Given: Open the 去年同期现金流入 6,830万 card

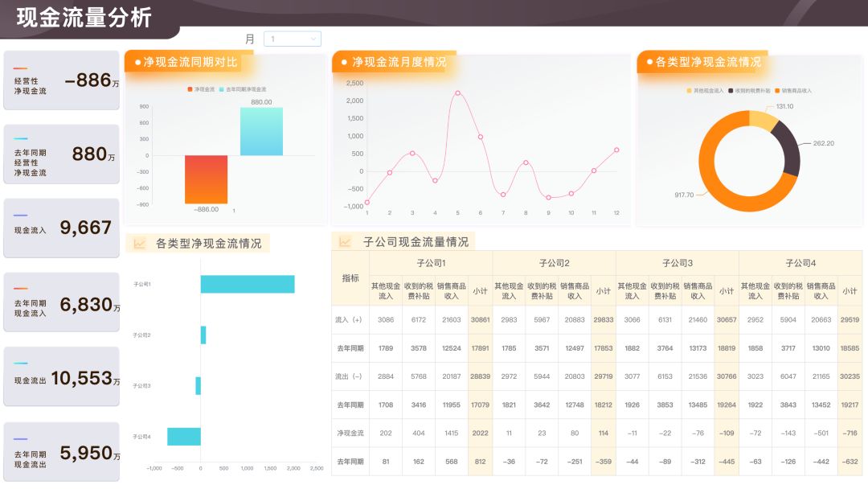Looking at the screenshot, I should [x=61, y=302].
